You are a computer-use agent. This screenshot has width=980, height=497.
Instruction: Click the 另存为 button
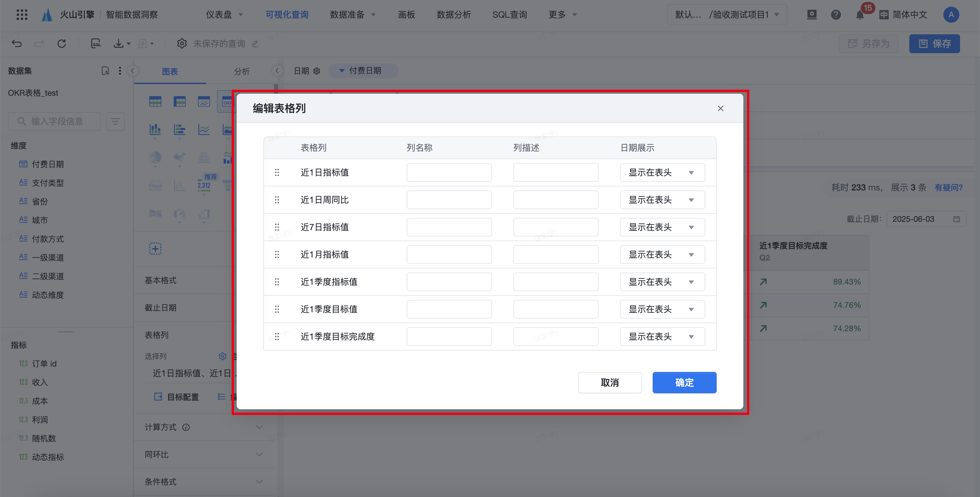(x=869, y=44)
